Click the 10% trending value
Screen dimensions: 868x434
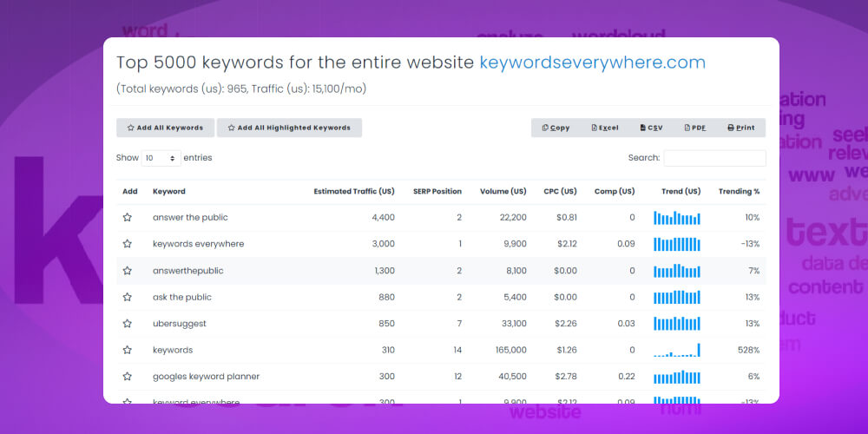pyautogui.click(x=753, y=218)
